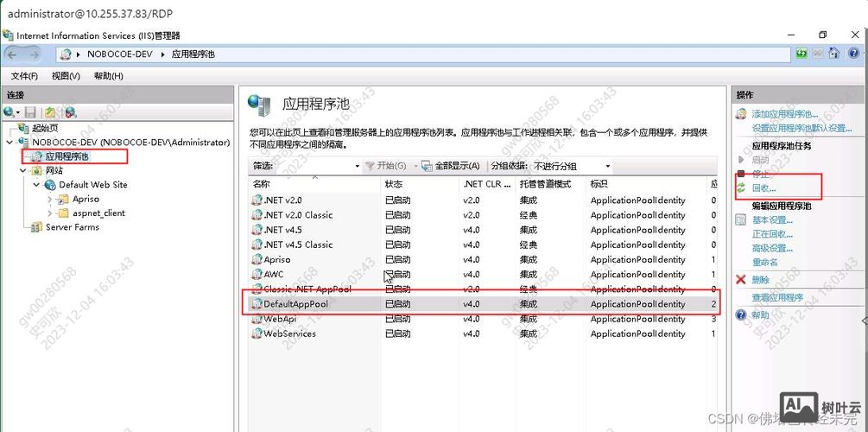Click the Delete Connection icon in 连接 toolbar
This screenshot has width=868, height=432.
click(70, 112)
